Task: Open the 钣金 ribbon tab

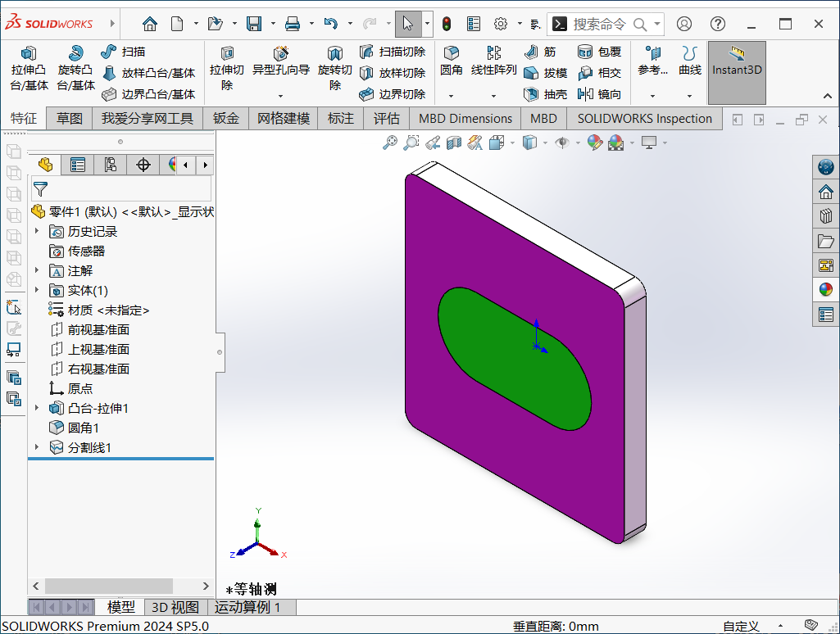Action: coord(225,118)
